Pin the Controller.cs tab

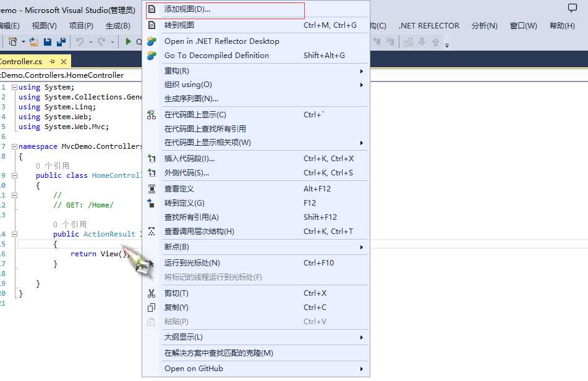[x=52, y=61]
